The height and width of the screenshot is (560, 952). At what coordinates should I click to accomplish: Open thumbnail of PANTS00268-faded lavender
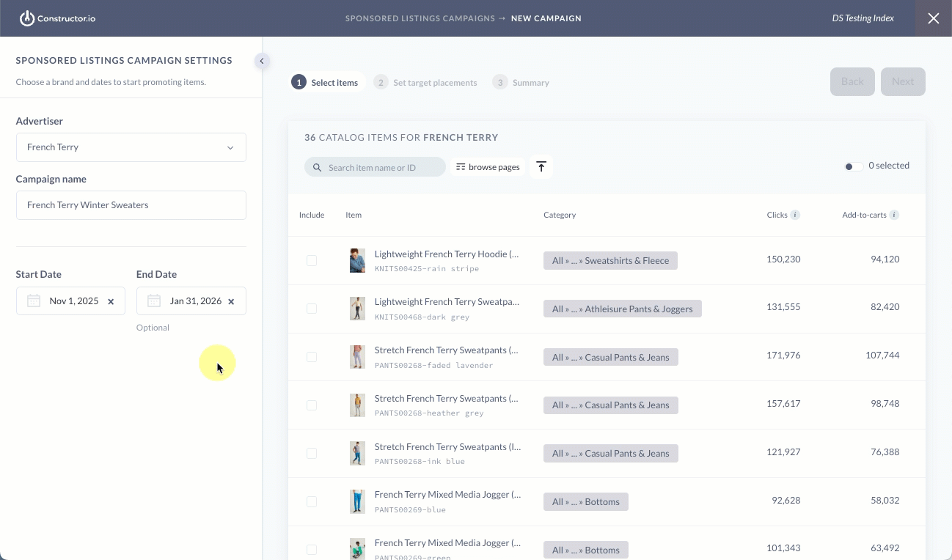[357, 357]
